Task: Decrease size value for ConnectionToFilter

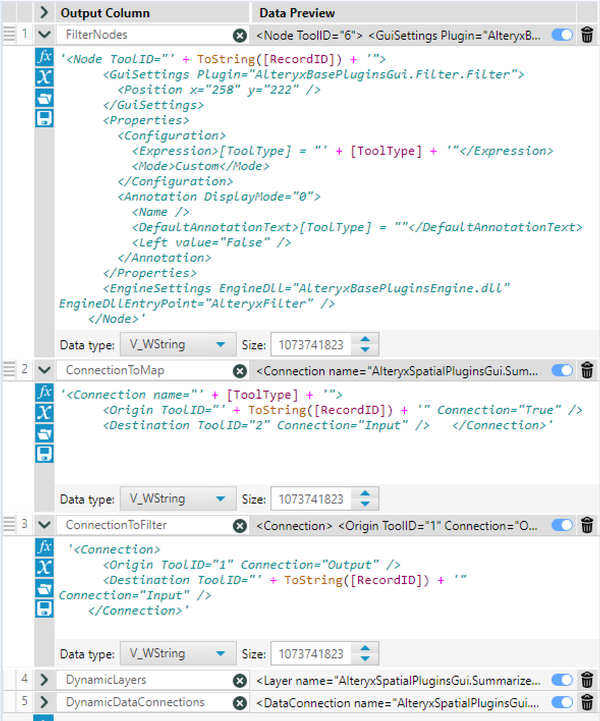Action: 365,659
